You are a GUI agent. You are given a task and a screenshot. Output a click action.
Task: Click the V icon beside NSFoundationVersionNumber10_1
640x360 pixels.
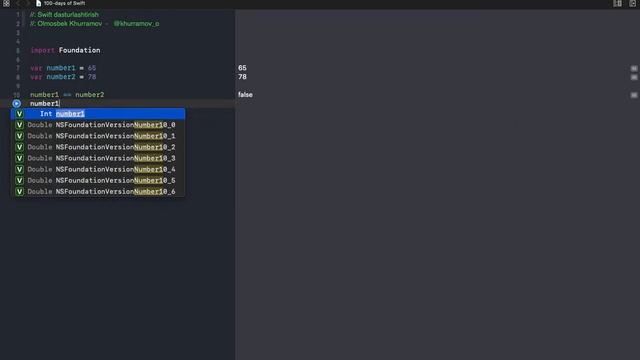point(19,136)
